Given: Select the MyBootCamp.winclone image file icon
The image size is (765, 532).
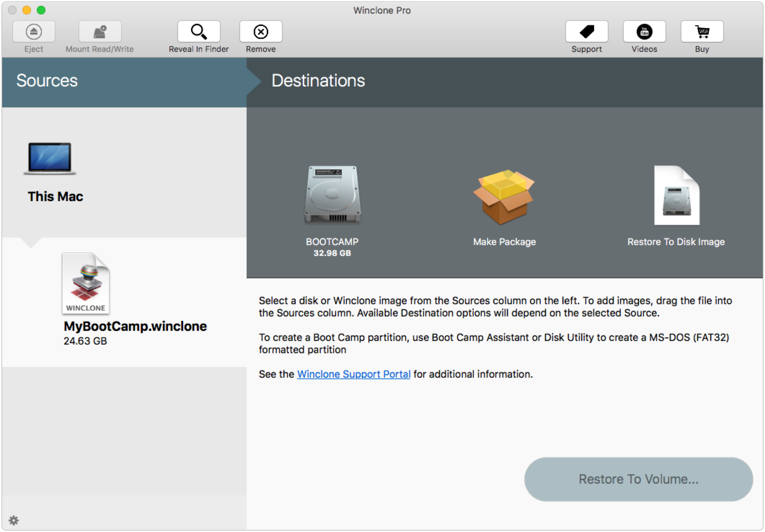Looking at the screenshot, I should (86, 283).
